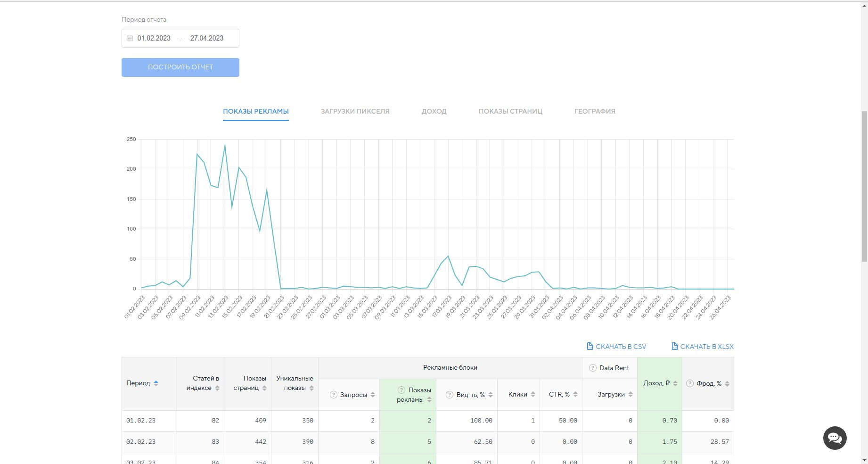Switch to the Доход tab

point(434,111)
